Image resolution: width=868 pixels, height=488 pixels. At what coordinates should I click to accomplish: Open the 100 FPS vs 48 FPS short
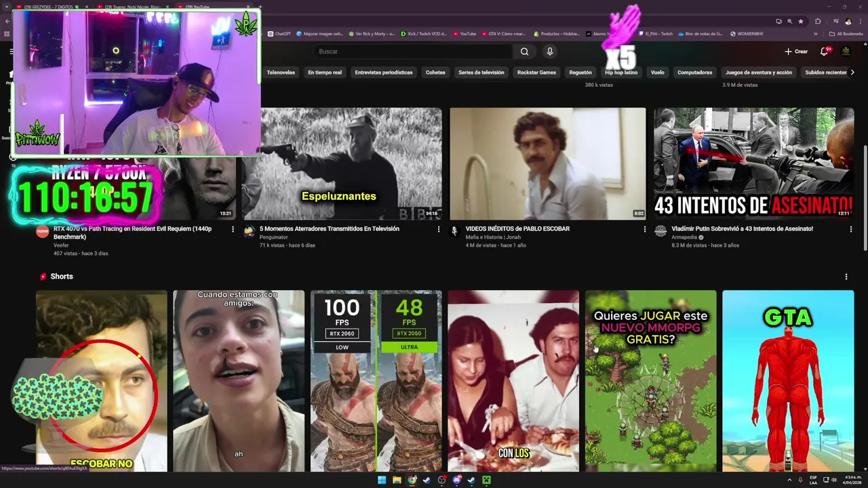click(x=376, y=381)
